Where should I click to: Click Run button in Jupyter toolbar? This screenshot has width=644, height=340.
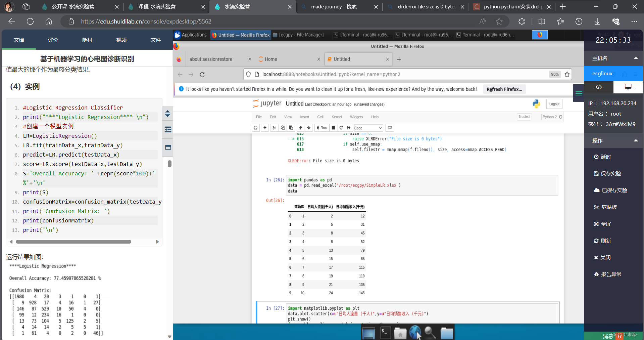[321, 128]
